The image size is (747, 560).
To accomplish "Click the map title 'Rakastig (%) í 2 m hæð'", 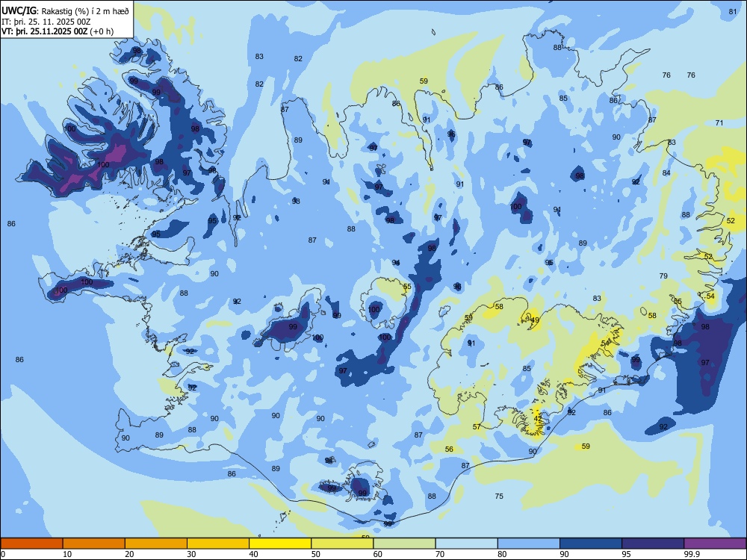I will pyautogui.click(x=85, y=11).
